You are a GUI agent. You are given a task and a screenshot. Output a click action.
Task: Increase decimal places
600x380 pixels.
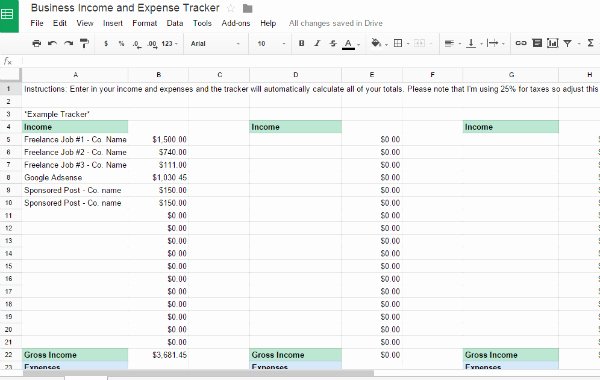coord(152,44)
